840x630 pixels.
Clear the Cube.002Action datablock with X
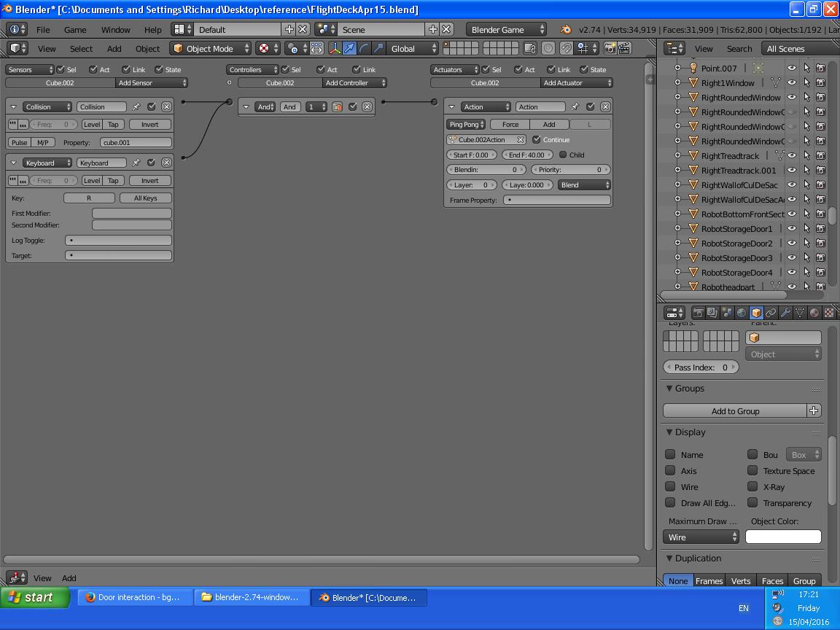tap(520, 140)
